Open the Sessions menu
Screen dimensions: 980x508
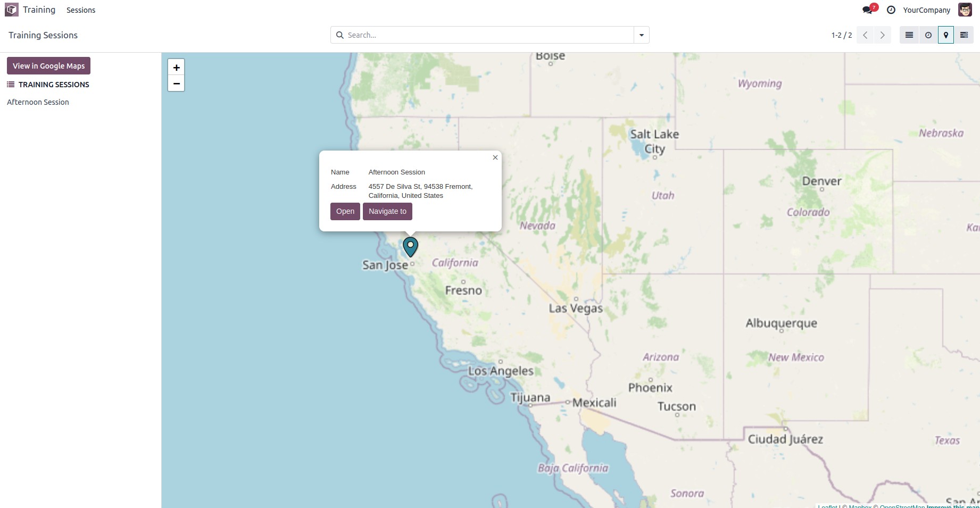tap(81, 10)
